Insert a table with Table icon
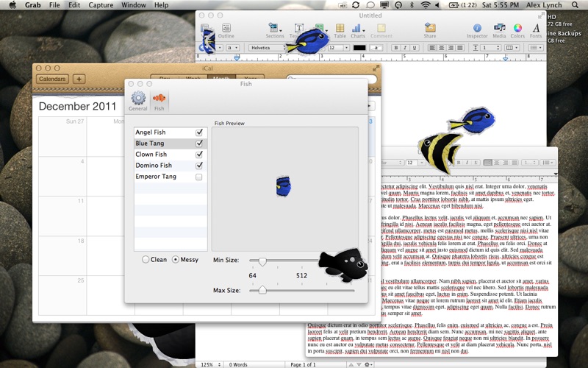 pos(340,29)
